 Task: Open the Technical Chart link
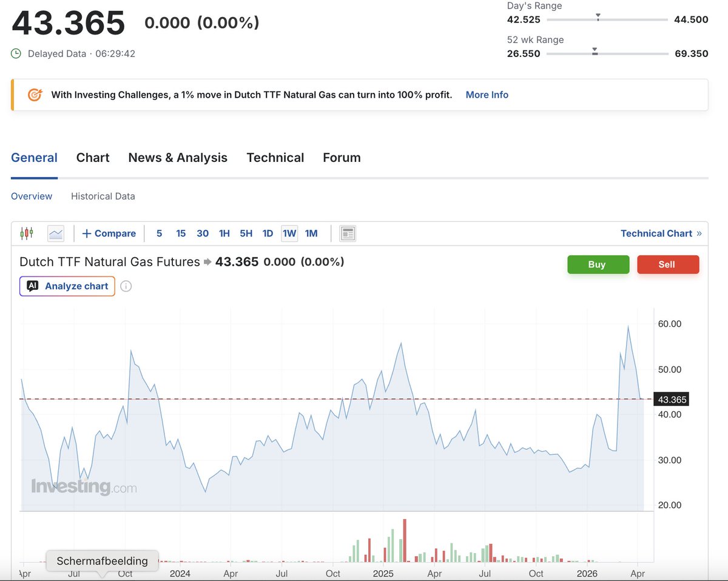[656, 233]
